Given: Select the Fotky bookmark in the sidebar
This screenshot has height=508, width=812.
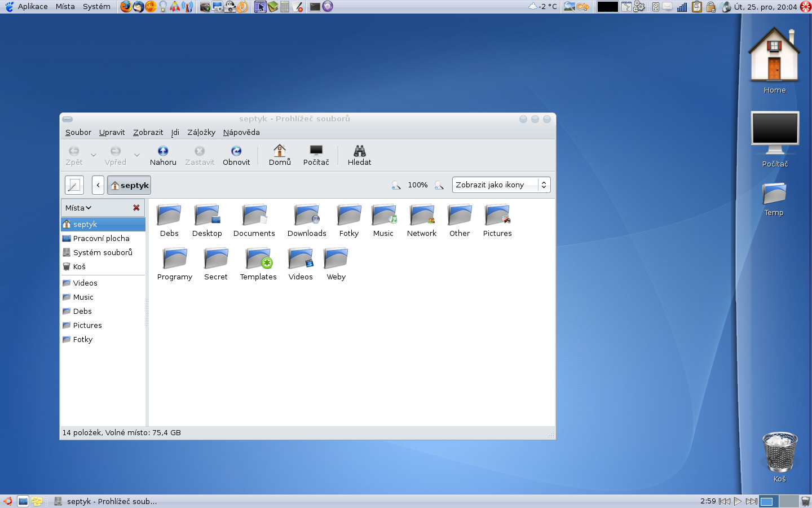Looking at the screenshot, I should coord(103,339).
